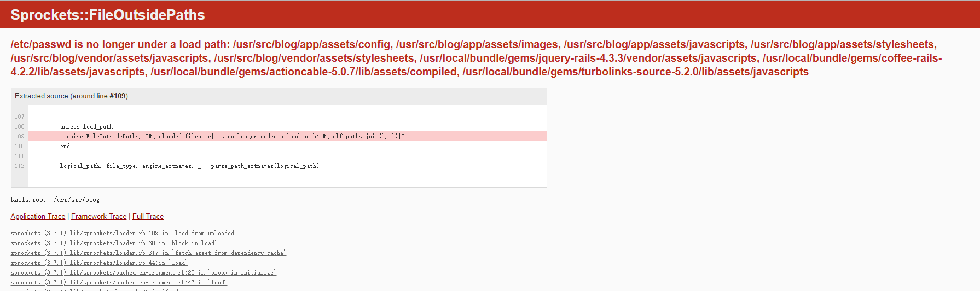Click line number 107 in gutter
The width and height of the screenshot is (980, 291).
point(20,117)
